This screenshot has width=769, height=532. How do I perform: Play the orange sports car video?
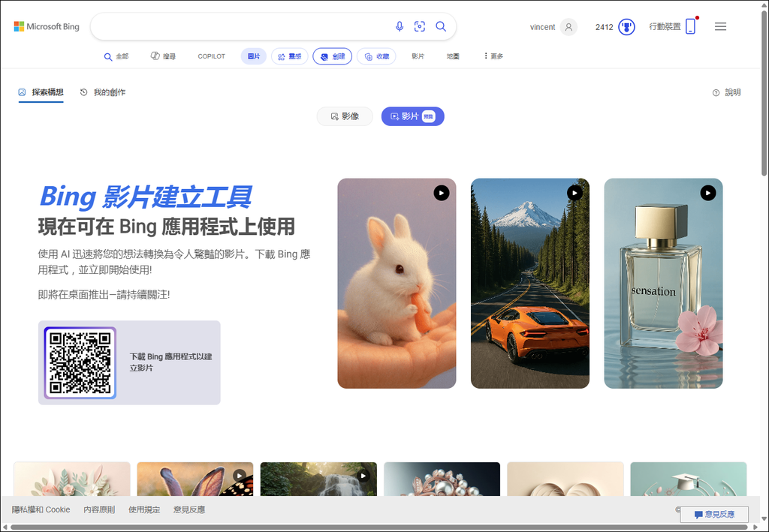(x=574, y=193)
